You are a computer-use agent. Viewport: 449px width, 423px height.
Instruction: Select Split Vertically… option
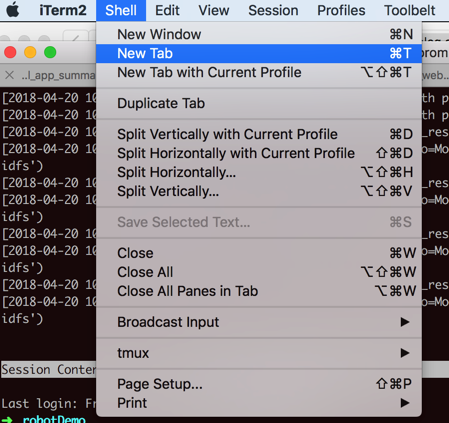[x=259, y=191]
